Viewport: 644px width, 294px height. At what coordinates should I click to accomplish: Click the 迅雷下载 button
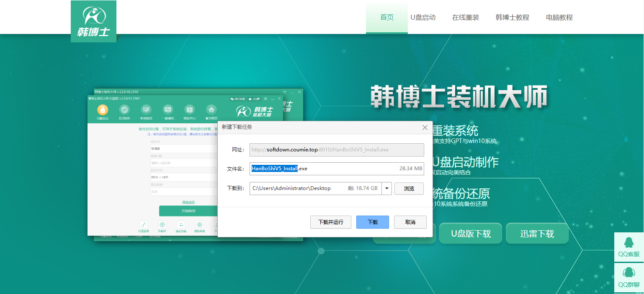537,234
